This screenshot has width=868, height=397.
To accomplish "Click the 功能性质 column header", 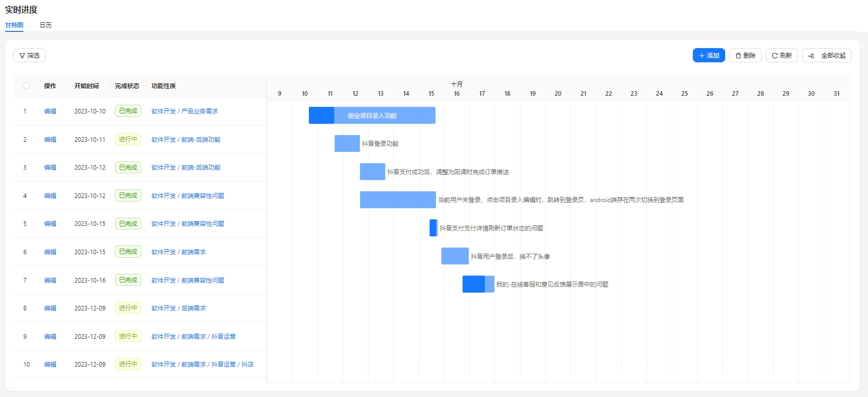I will (x=164, y=86).
